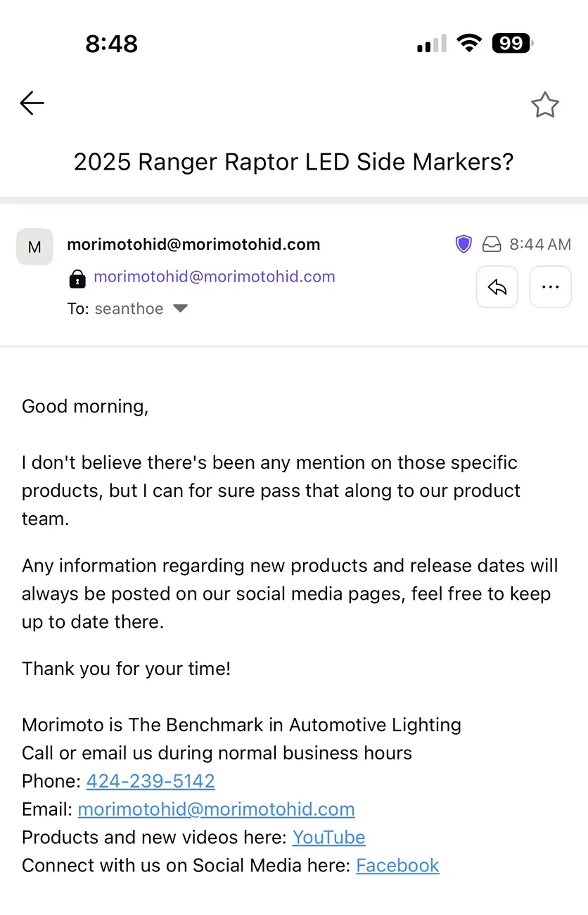The width and height of the screenshot is (588, 915).
Task: Tap the sender avatar with letter M
Action: [34, 246]
